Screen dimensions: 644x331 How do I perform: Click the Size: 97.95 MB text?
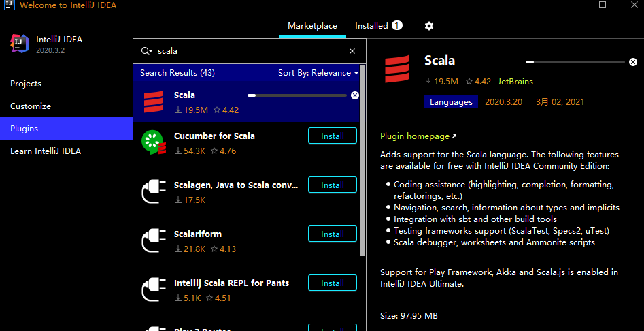[x=409, y=316]
